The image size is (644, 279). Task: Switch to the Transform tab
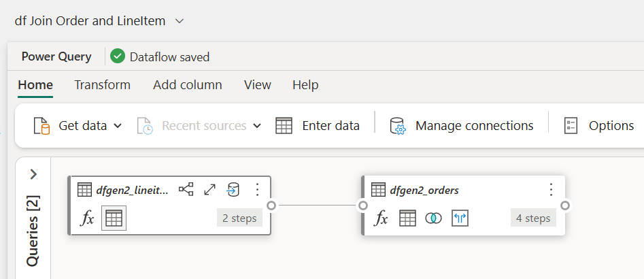pyautogui.click(x=102, y=85)
